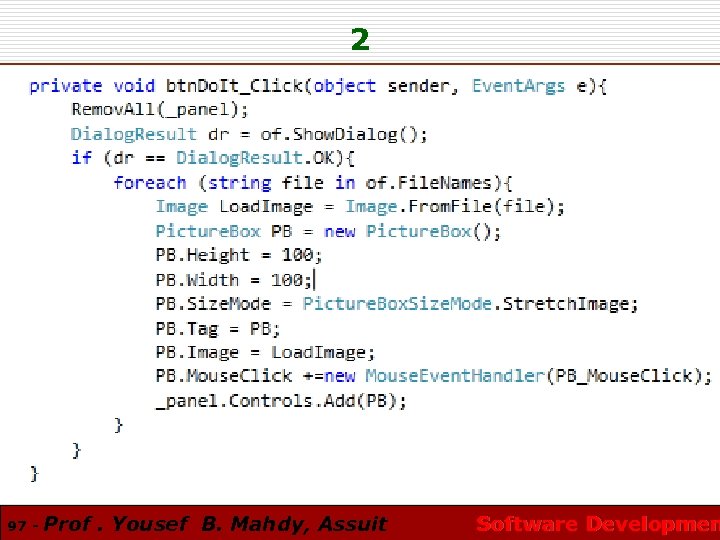Click the foreach keyword in code

tap(150, 183)
